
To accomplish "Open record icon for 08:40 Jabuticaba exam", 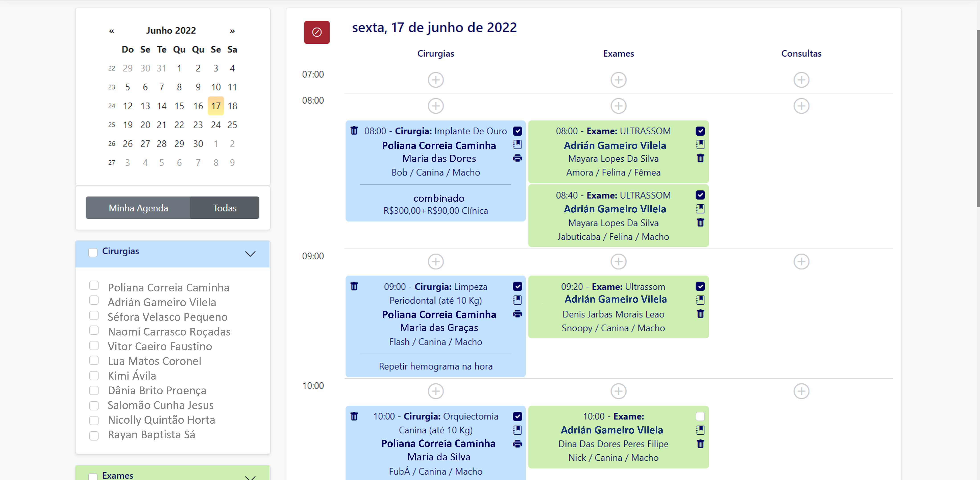I will [700, 208].
